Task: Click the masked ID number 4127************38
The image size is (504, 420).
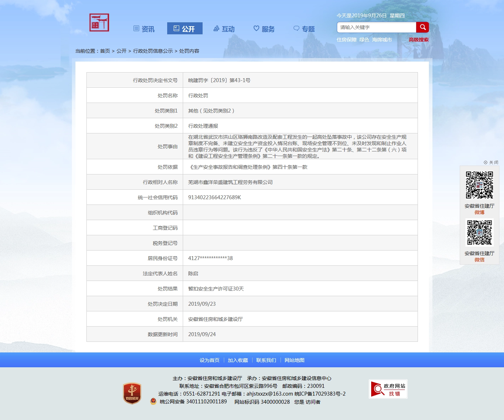Action: (210, 258)
